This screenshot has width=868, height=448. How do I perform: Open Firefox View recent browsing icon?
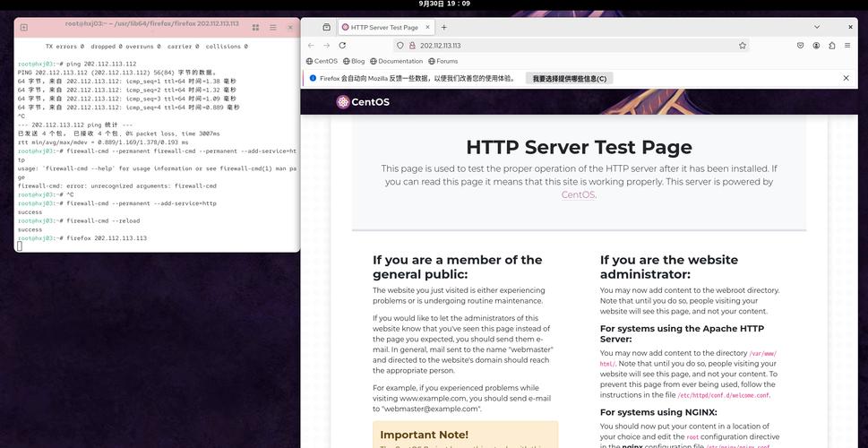(326, 28)
